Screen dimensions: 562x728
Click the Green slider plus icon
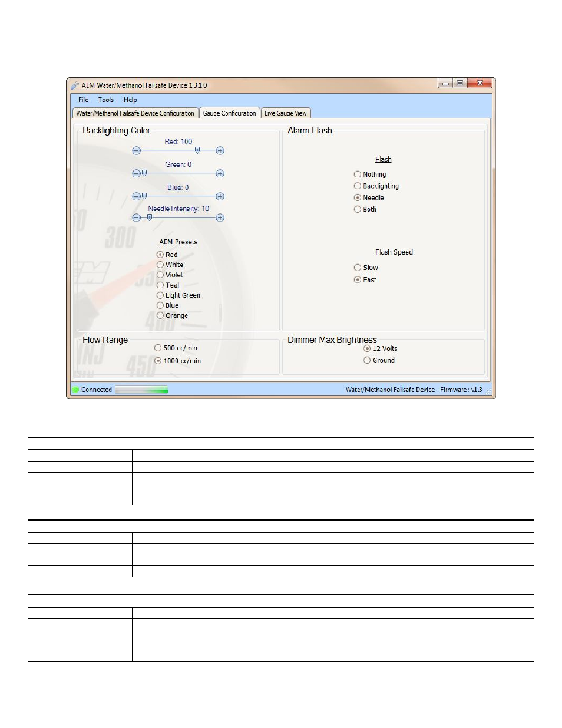click(x=220, y=173)
